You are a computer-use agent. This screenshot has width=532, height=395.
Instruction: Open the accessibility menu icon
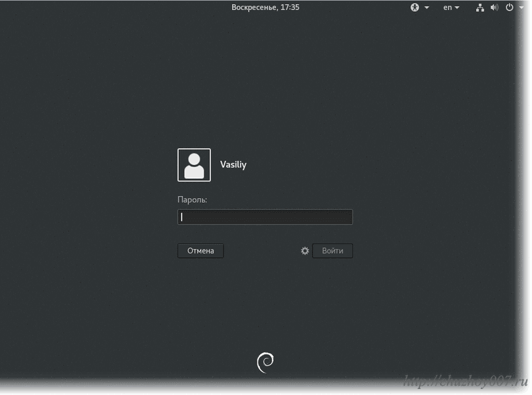[x=414, y=7]
